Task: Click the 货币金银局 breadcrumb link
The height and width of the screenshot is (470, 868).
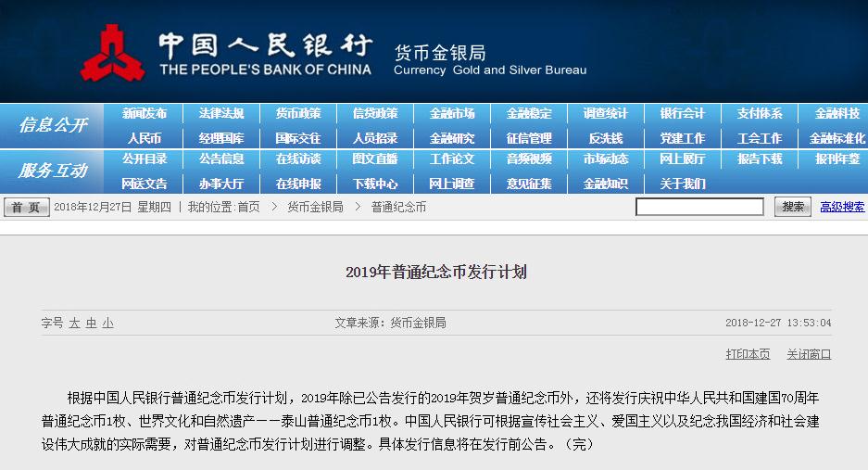Action: point(315,207)
